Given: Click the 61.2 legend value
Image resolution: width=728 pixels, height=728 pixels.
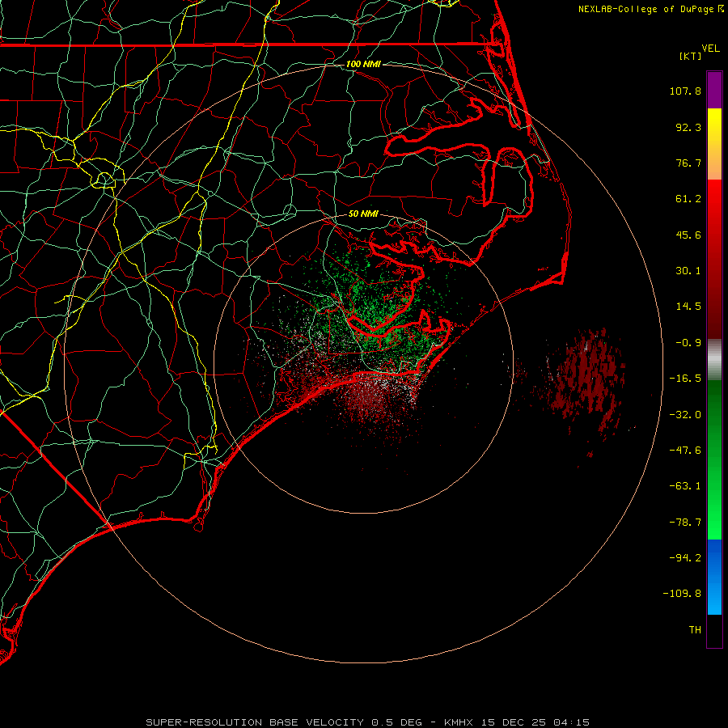Looking at the screenshot, I should coord(688,199).
